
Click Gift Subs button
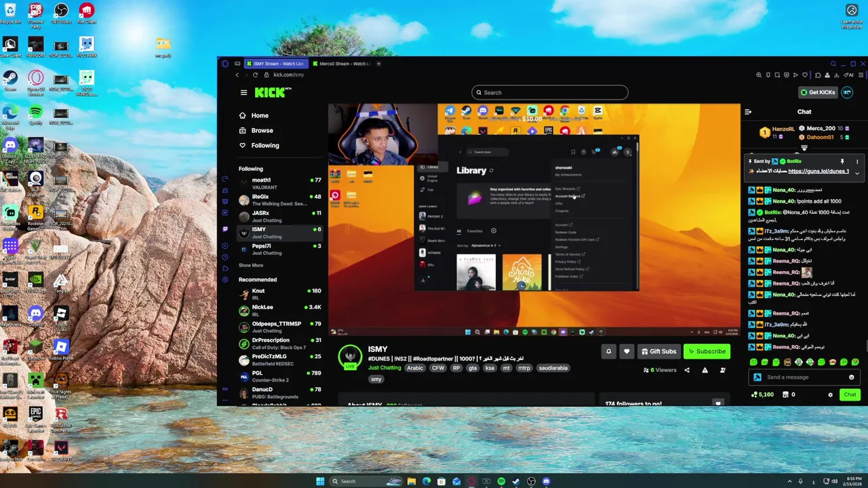pyautogui.click(x=658, y=351)
